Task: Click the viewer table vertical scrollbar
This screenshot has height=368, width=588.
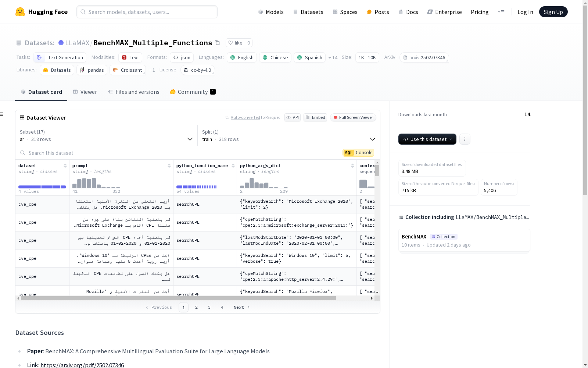Action: 377,171
